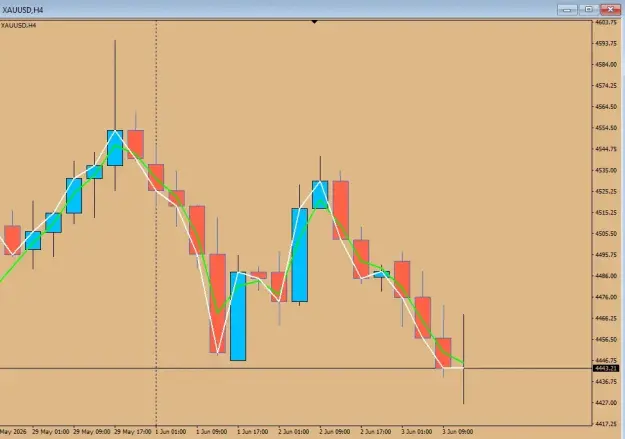Click the 4603.75 price scale label

(606, 22)
